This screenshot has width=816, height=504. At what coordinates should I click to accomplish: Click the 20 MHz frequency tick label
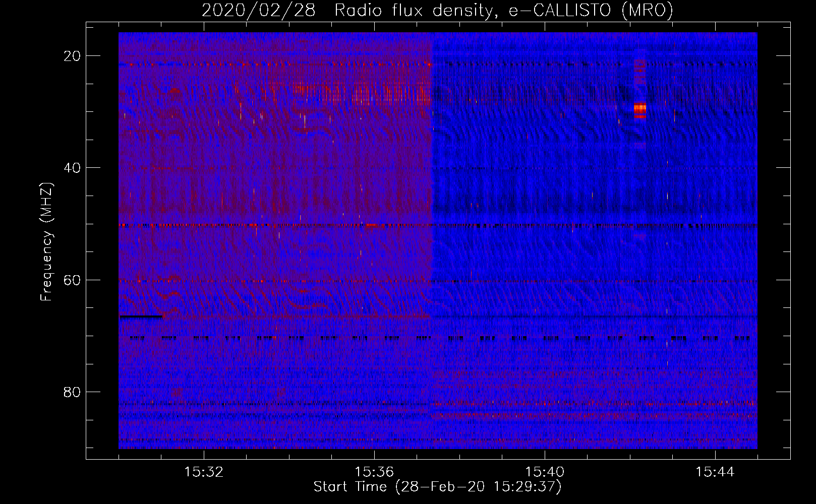[73, 56]
